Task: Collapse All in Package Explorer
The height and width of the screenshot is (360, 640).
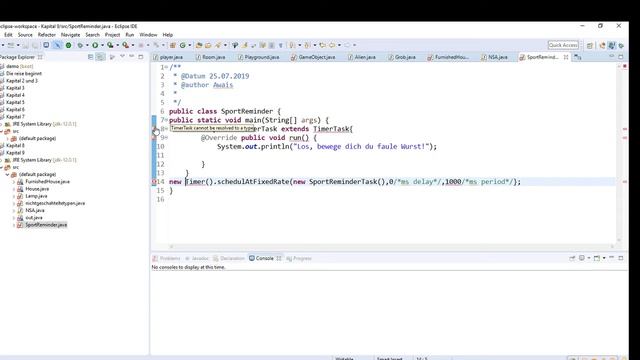Action: [x=90, y=57]
